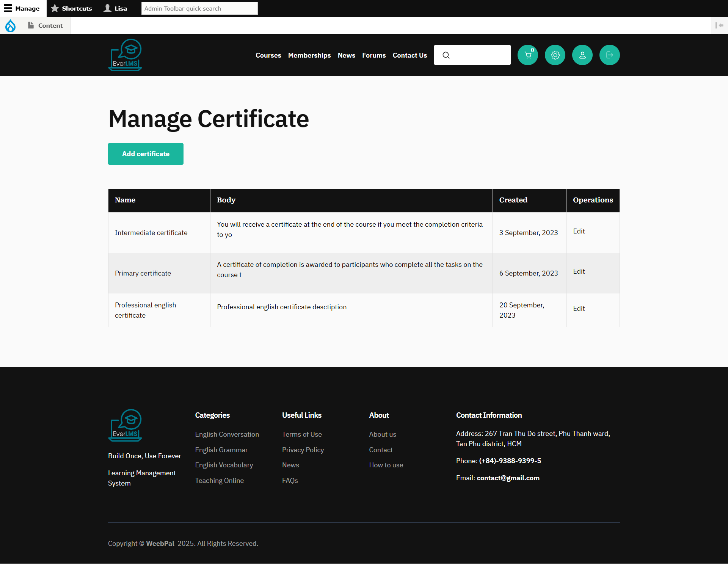Viewport: 728px width, 564px height.
Task: Click the Add certificate button
Action: pyautogui.click(x=146, y=154)
